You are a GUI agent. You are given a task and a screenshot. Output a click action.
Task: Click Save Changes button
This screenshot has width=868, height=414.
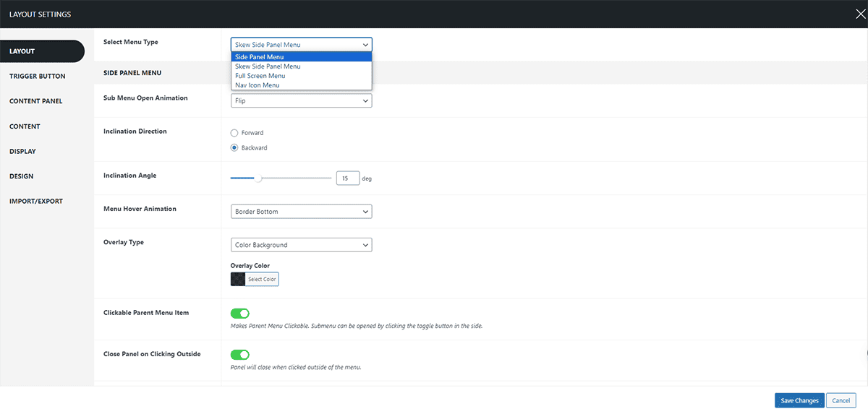pos(799,400)
